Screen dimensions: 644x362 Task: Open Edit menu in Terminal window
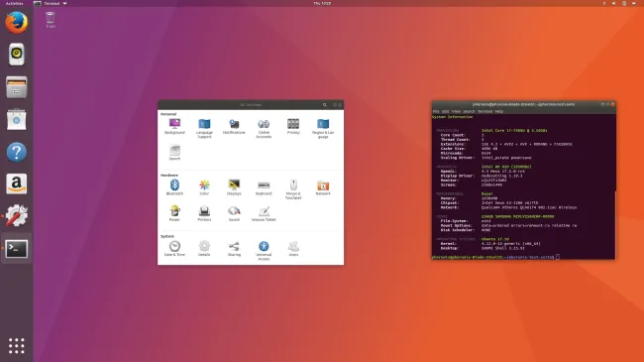[x=445, y=111]
